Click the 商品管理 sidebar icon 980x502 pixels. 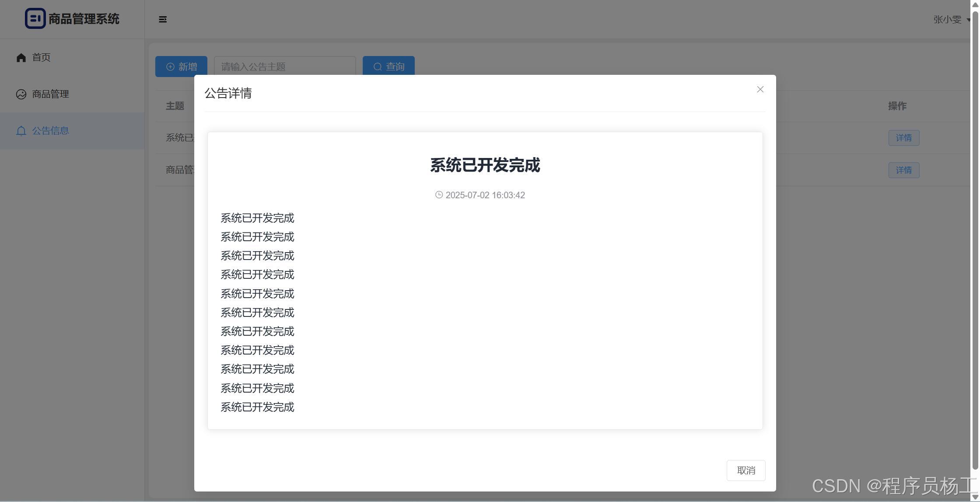(x=21, y=94)
